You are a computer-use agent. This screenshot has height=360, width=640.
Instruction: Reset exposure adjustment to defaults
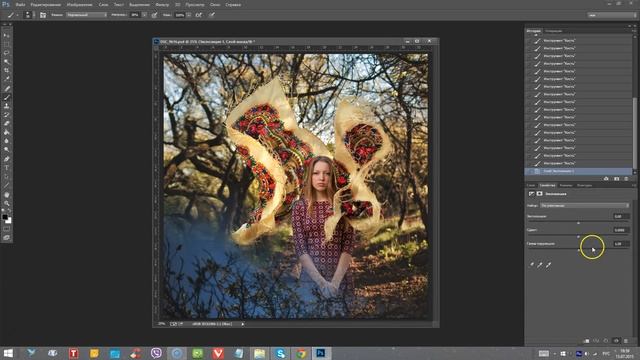pos(606,341)
